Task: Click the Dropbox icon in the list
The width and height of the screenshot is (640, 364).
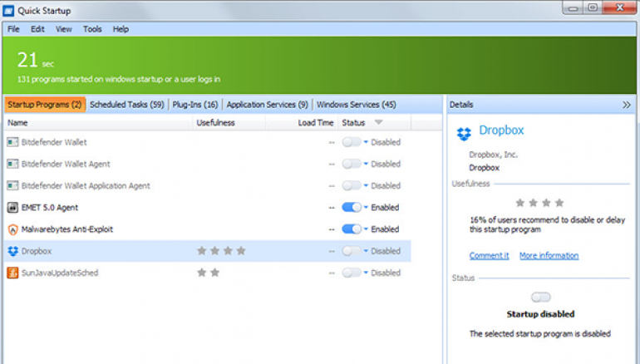Action: tap(12, 251)
